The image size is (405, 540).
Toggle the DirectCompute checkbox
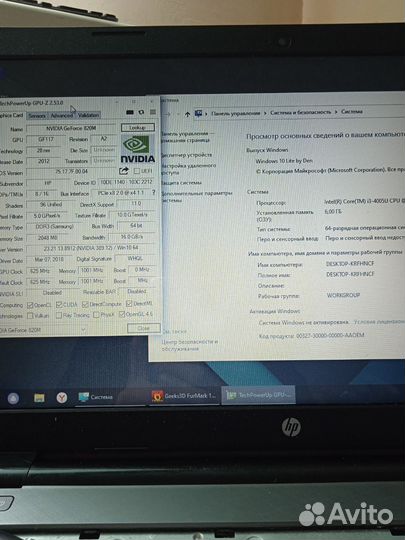[x=85, y=304]
